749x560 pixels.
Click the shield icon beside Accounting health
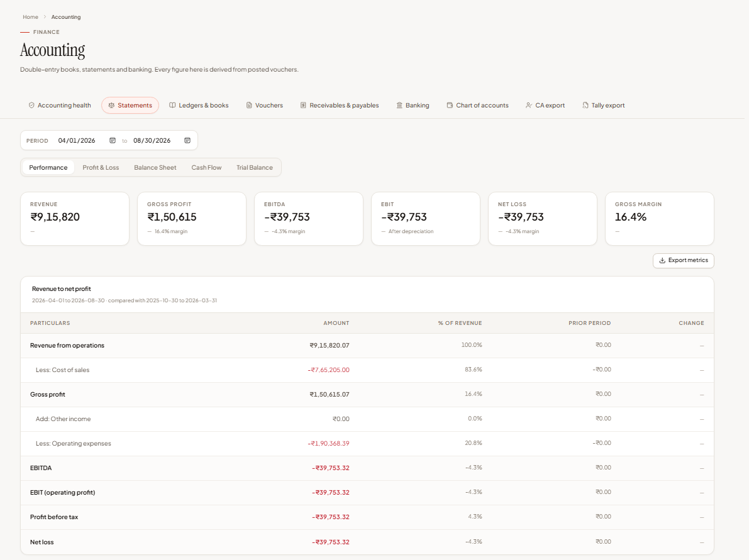tap(31, 105)
